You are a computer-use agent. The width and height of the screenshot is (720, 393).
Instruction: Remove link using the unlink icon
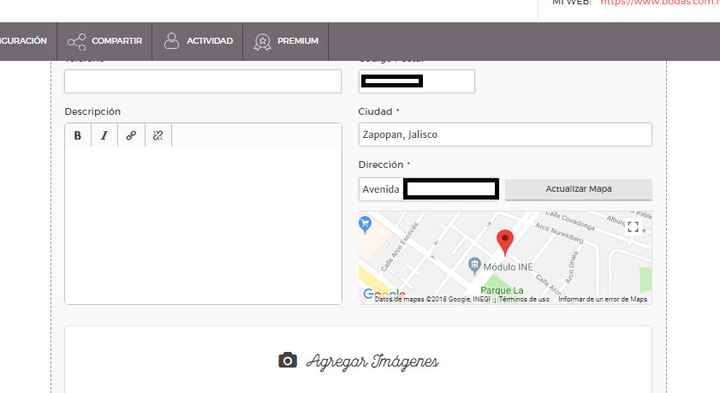point(158,135)
